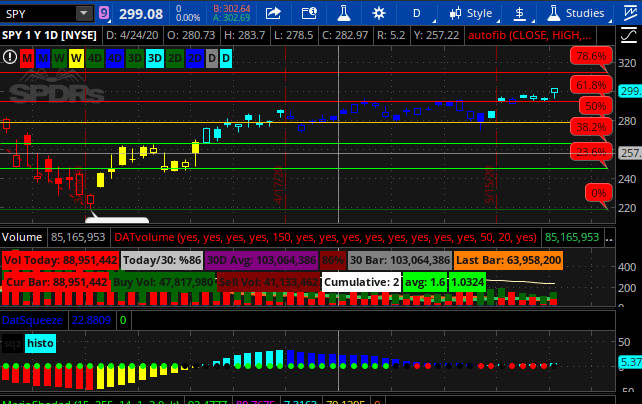Click the green avg: 1.6 label
Viewport: 642px width, 404px height.
coord(425,282)
